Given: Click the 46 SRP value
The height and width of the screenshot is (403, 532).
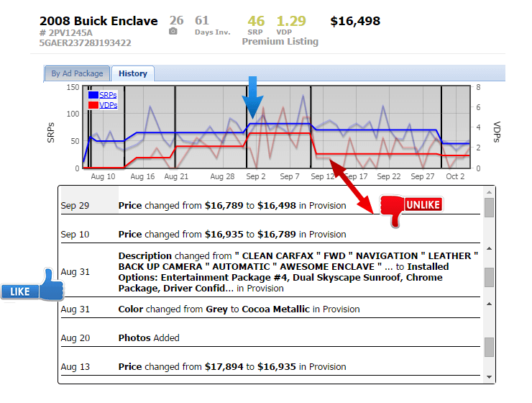Looking at the screenshot, I should (256, 21).
